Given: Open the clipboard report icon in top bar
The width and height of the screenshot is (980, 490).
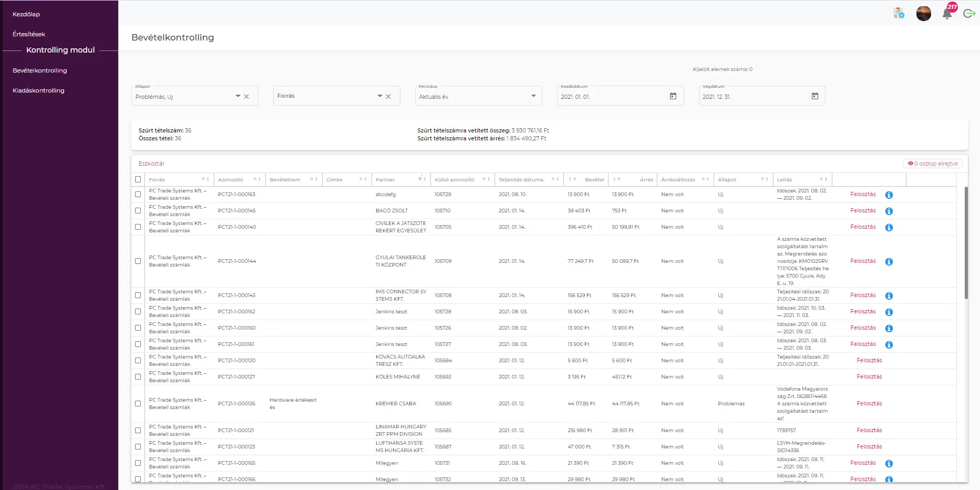Looking at the screenshot, I should click(x=899, y=13).
